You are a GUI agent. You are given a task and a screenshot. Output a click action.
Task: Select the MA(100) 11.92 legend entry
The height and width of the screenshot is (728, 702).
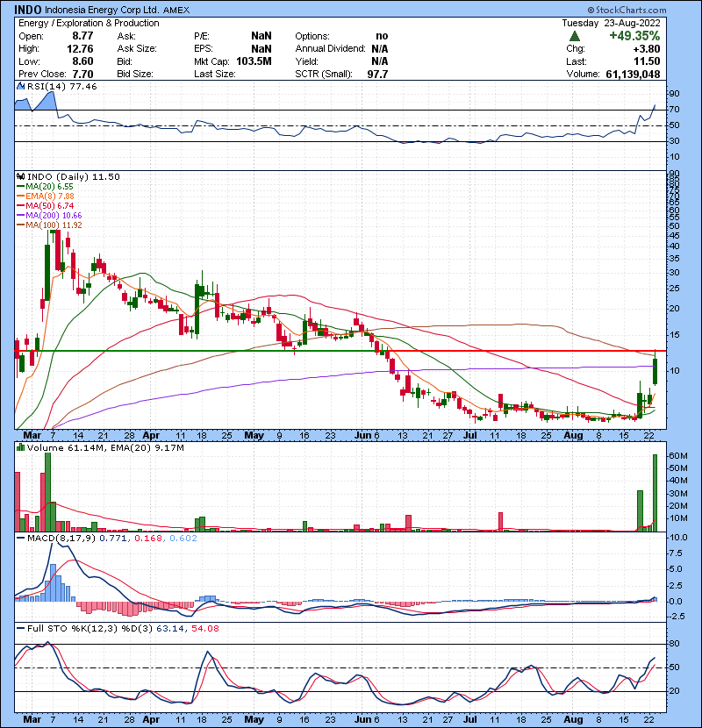coord(49,225)
